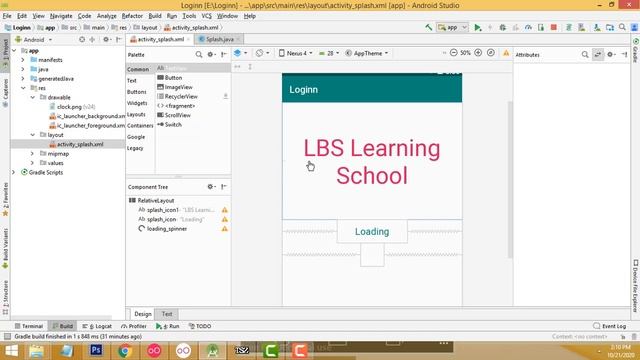This screenshot has height=360, width=640.
Task: Open the Terminal tool window
Action: tap(29, 326)
